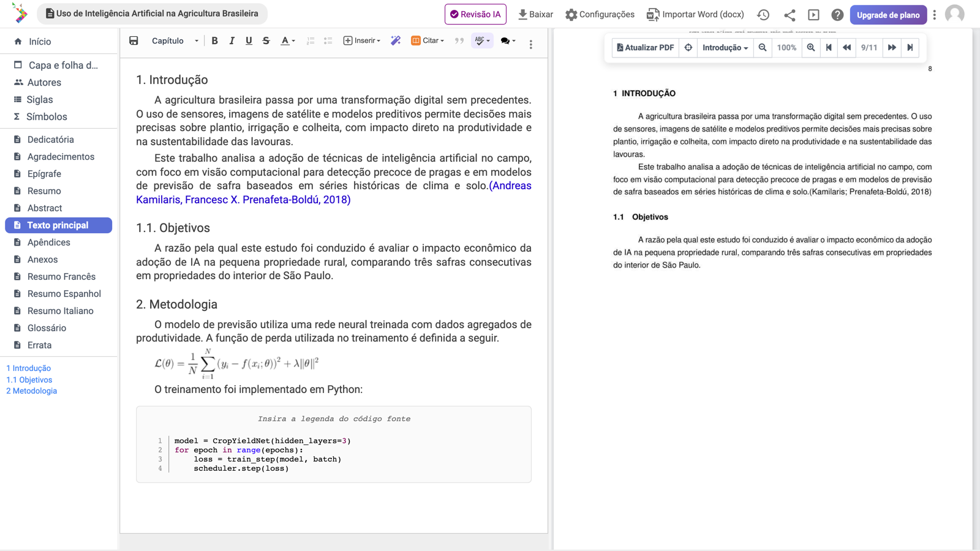Go to first PDF page
Image resolution: width=980 pixels, height=551 pixels.
[x=829, y=48]
